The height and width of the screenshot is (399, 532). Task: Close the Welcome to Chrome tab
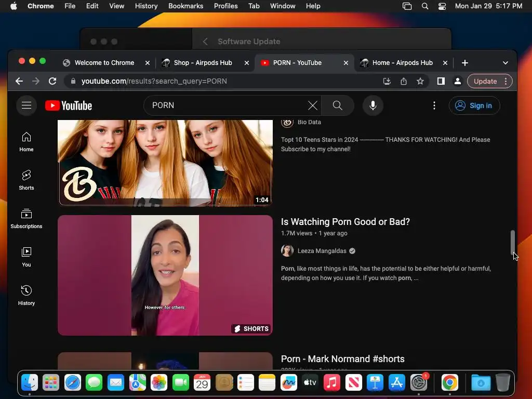point(147,63)
